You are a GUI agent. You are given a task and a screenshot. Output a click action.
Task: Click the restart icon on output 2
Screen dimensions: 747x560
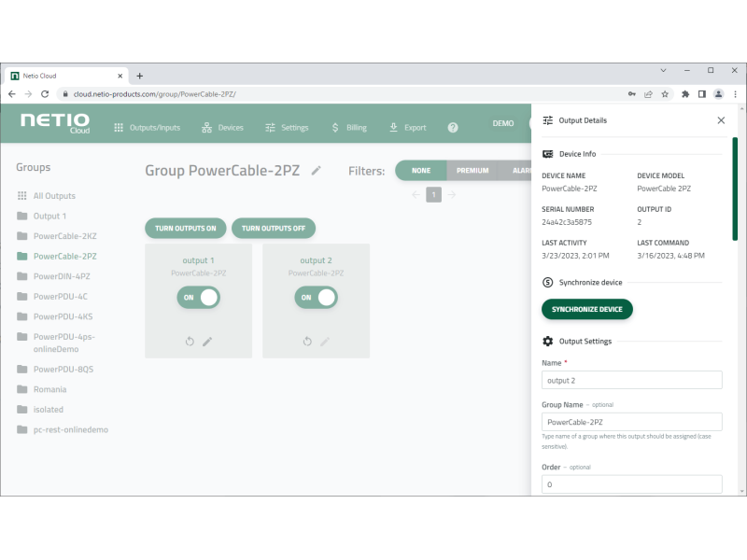pyautogui.click(x=307, y=342)
